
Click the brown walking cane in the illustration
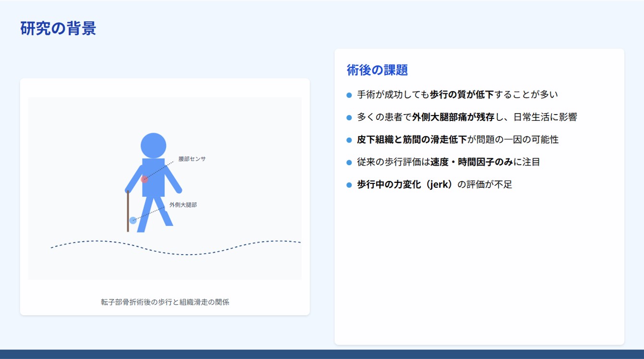pyautogui.click(x=128, y=212)
